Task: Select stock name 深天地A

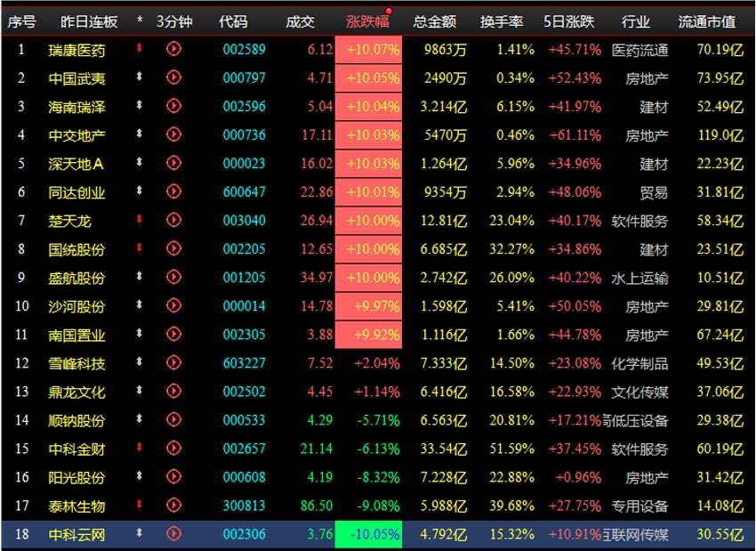Action: 76,164
